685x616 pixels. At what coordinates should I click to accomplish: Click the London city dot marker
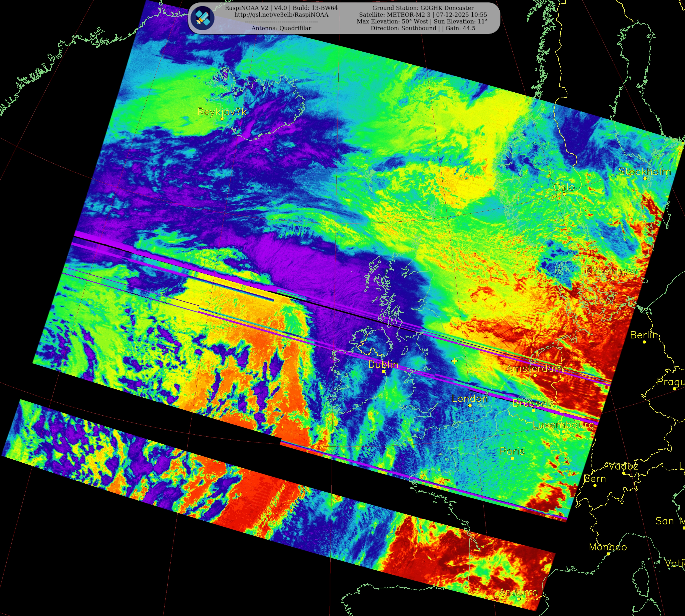(x=470, y=405)
